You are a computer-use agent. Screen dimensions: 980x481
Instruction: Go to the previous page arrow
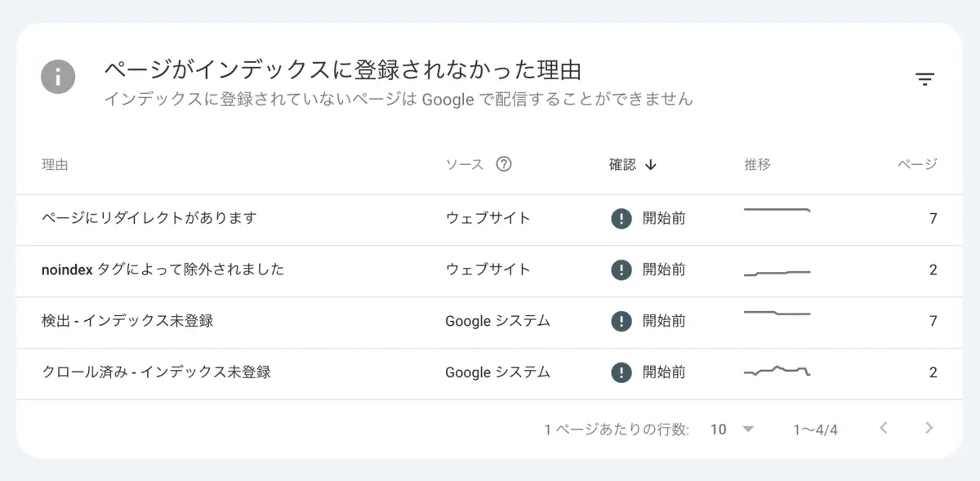click(883, 428)
